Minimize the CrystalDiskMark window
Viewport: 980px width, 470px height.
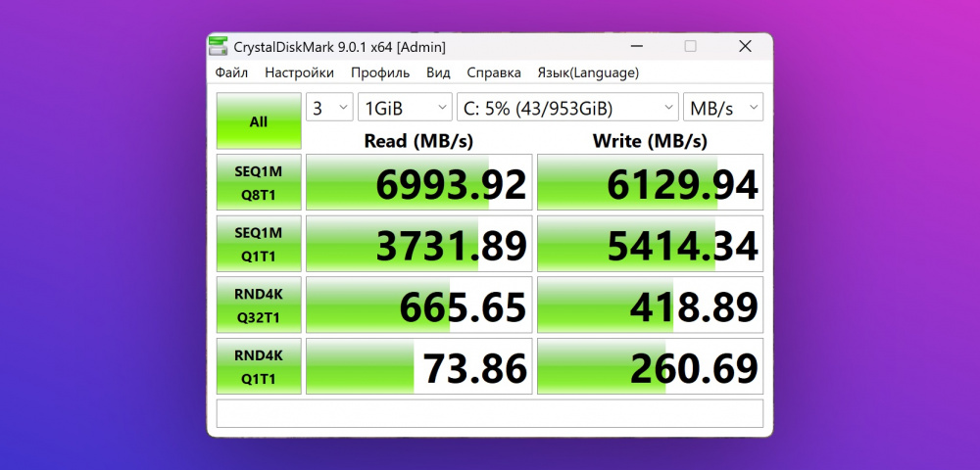[x=636, y=47]
